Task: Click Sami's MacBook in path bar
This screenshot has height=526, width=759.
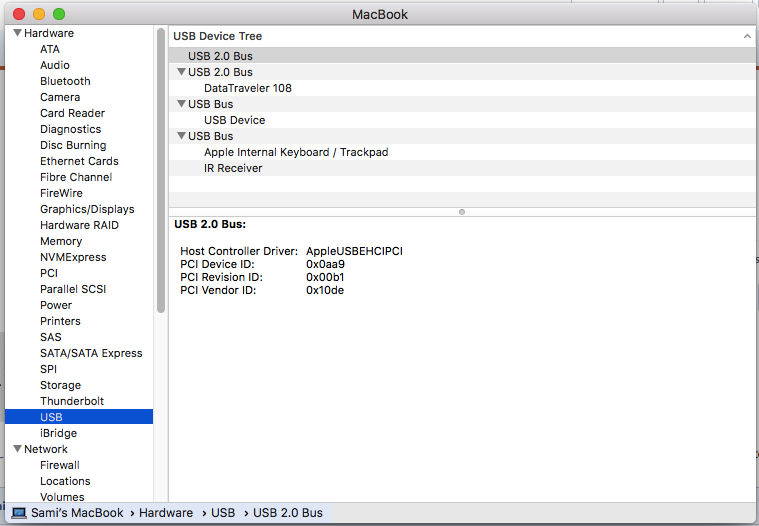Action: click(x=77, y=513)
